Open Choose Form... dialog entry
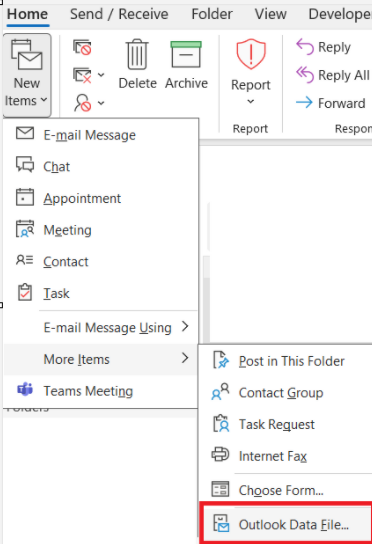 285,490
